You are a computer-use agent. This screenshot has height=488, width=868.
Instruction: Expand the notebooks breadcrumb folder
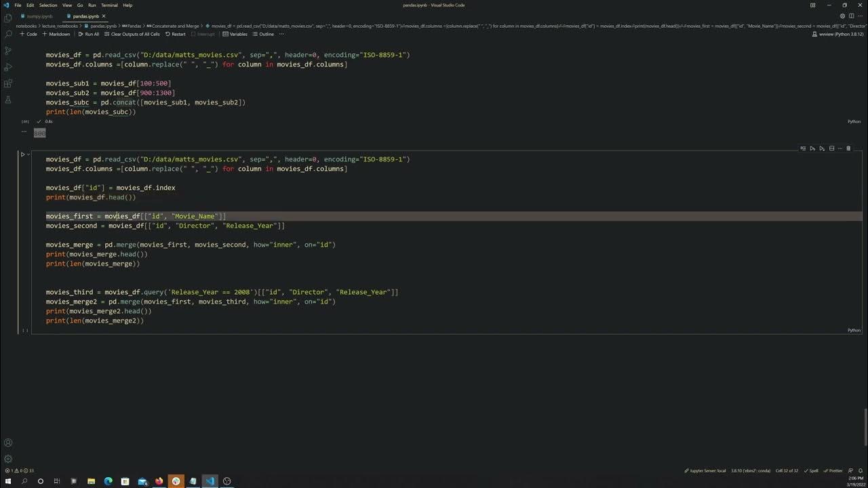[x=26, y=26]
